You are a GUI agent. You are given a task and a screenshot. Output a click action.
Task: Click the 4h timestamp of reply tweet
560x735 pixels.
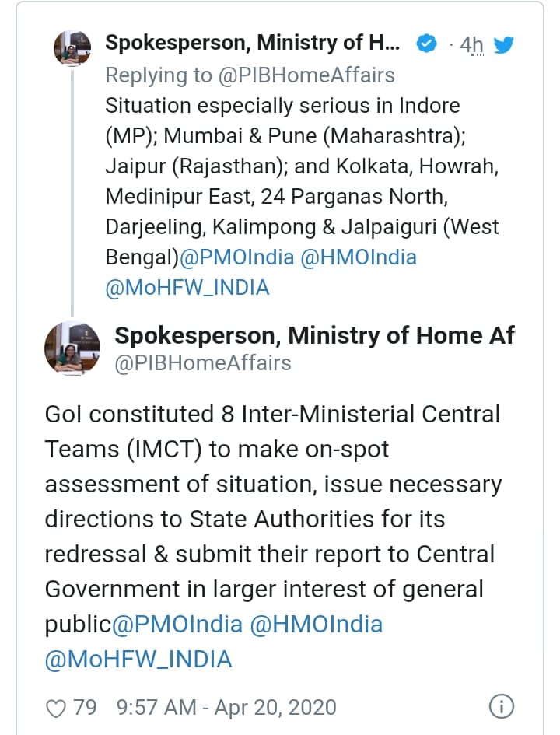coord(471,45)
